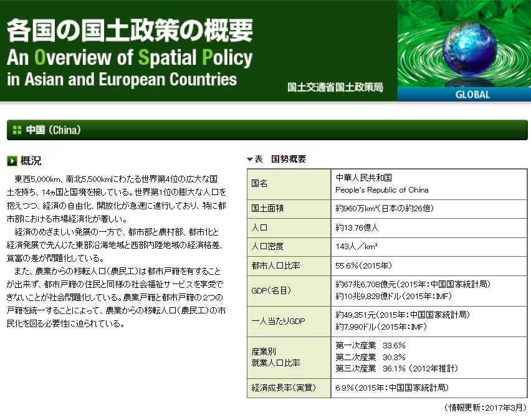Click the English title An Overview of Spatial Policy
531x420 pixels.
pyautogui.click(x=130, y=58)
